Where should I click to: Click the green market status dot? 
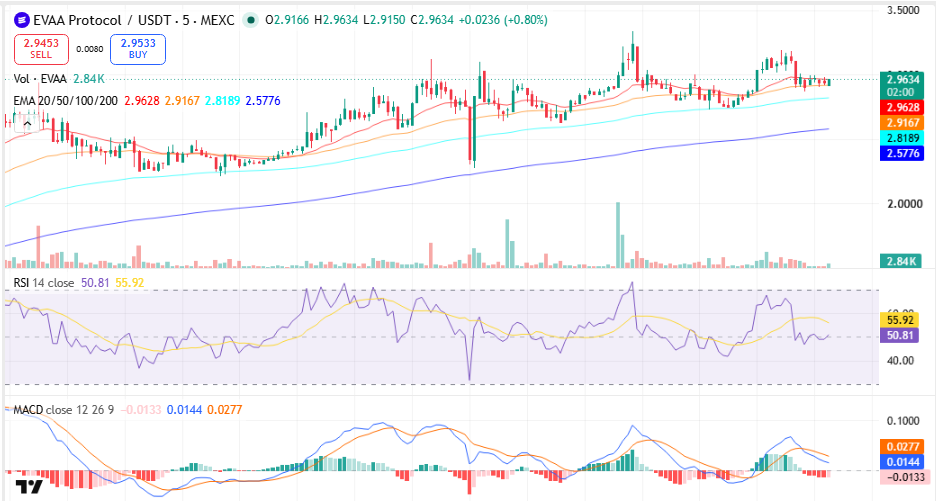(251, 20)
